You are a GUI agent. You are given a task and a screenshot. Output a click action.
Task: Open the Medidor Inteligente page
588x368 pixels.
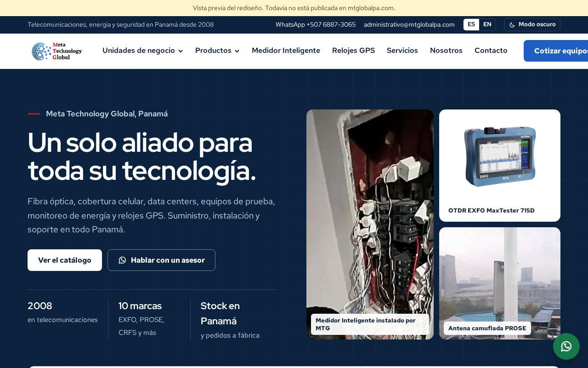(x=286, y=51)
